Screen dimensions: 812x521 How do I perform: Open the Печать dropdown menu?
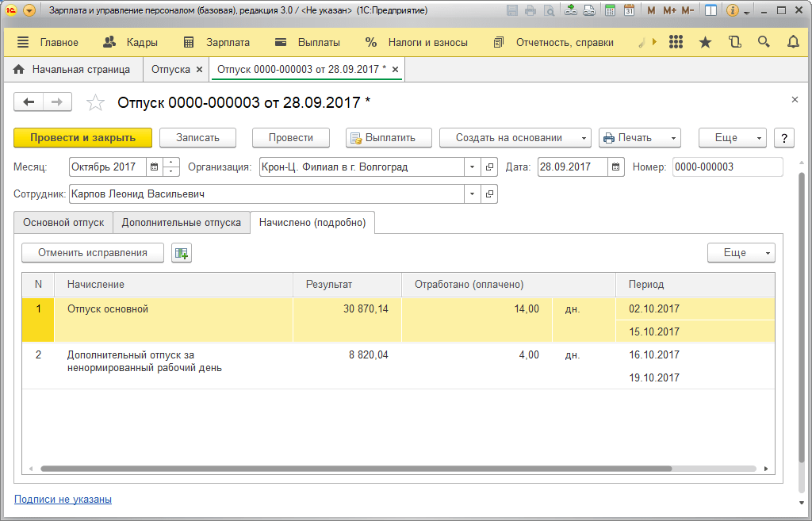pyautogui.click(x=640, y=138)
